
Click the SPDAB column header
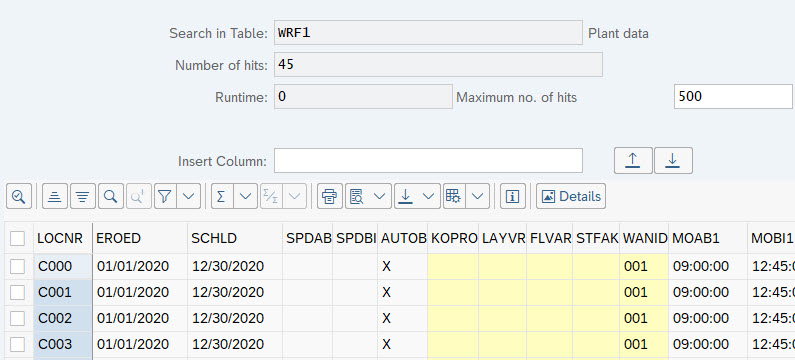click(308, 238)
